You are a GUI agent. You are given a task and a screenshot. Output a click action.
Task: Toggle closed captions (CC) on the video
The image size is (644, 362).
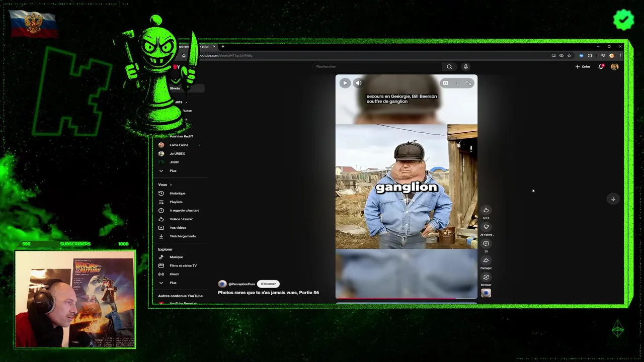445,83
